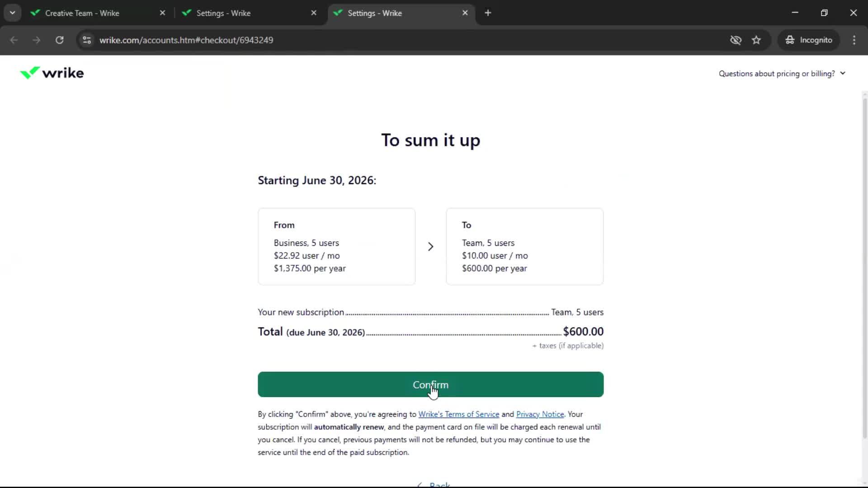Reload the checkout page
Viewport: 868px width, 488px height.
pos(59,40)
